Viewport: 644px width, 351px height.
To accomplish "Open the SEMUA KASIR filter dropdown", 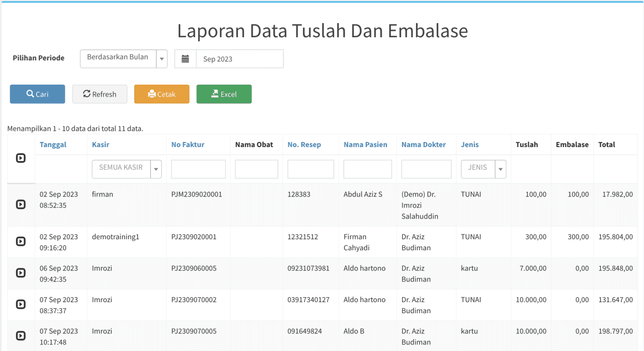I will [127, 169].
